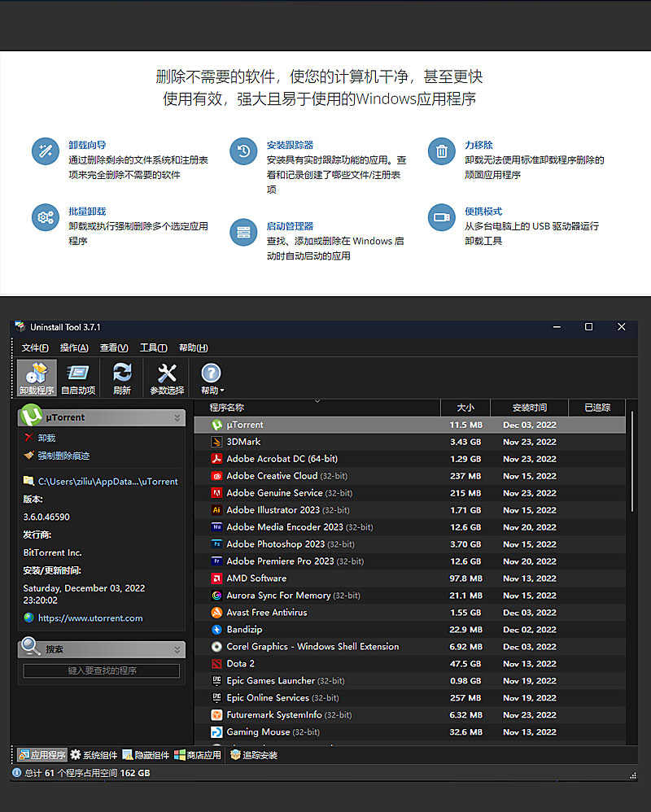This screenshot has height=812, width=651.
Task: Open the 工具(T) menu
Action: [x=153, y=347]
